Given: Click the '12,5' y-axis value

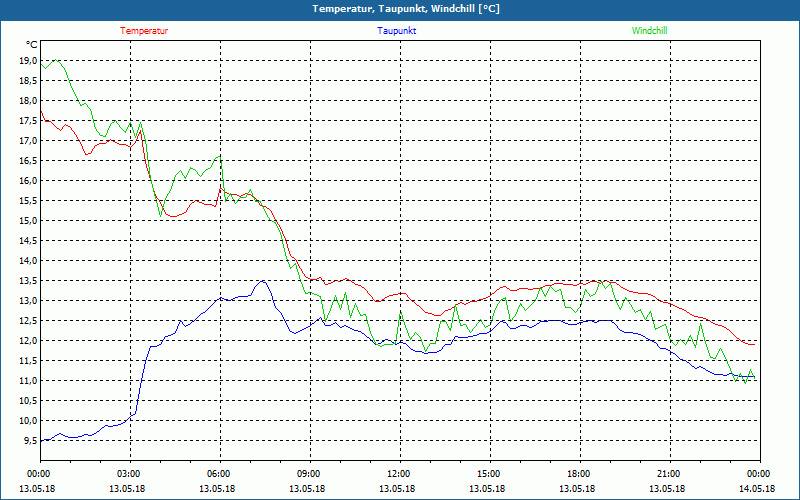Looking at the screenshot, I should pyautogui.click(x=29, y=321).
